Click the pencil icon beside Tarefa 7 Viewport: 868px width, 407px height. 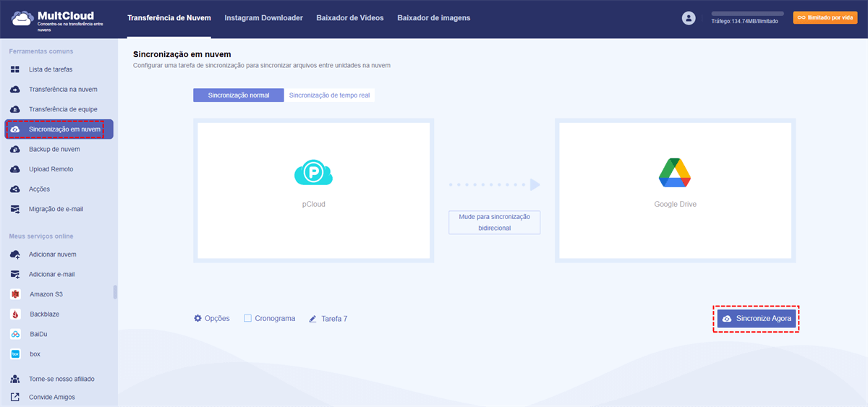point(313,319)
